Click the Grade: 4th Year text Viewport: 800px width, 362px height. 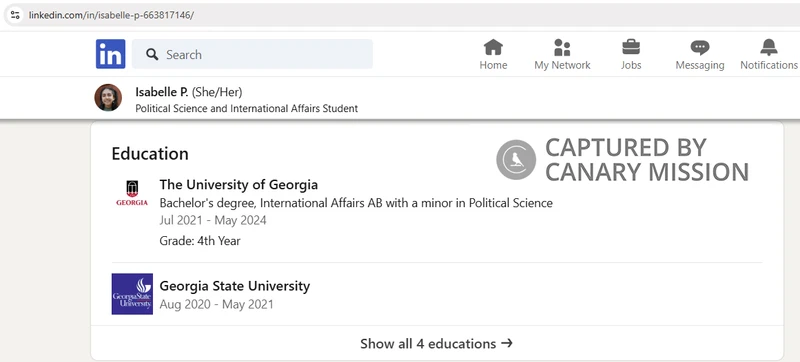(200, 241)
